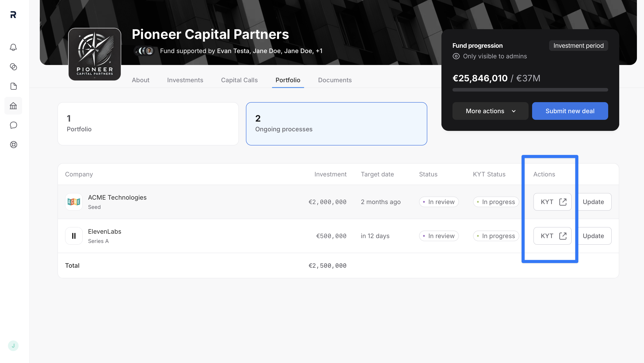Click Update for ACME Technologies
Image resolution: width=644 pixels, height=363 pixels.
[x=593, y=202]
